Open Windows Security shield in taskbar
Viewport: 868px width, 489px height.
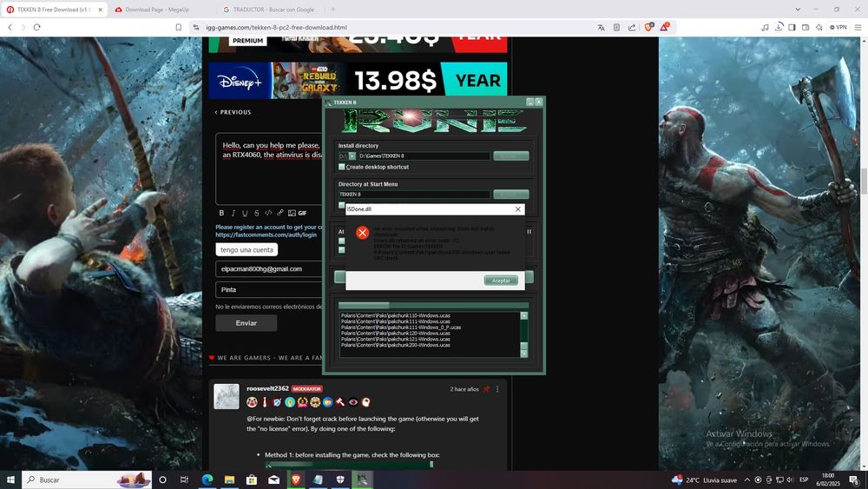(x=340, y=479)
